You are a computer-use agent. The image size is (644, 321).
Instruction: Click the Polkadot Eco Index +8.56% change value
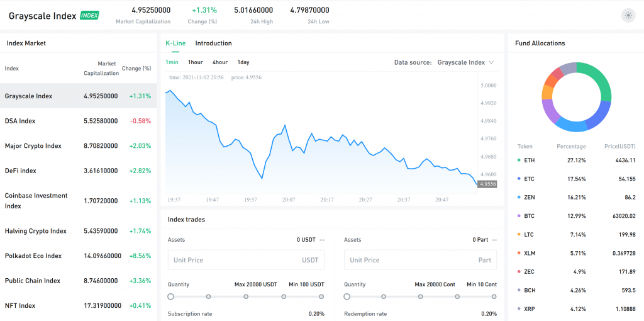(x=140, y=256)
